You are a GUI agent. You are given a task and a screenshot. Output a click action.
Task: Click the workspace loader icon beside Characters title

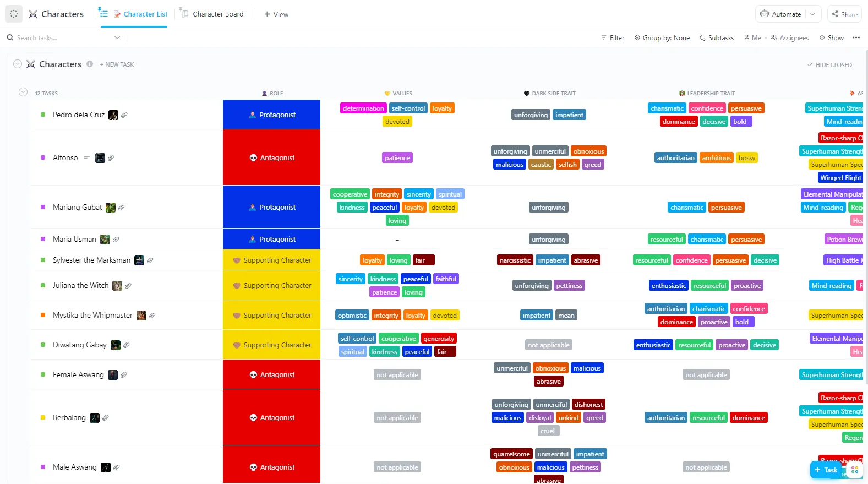[14, 14]
